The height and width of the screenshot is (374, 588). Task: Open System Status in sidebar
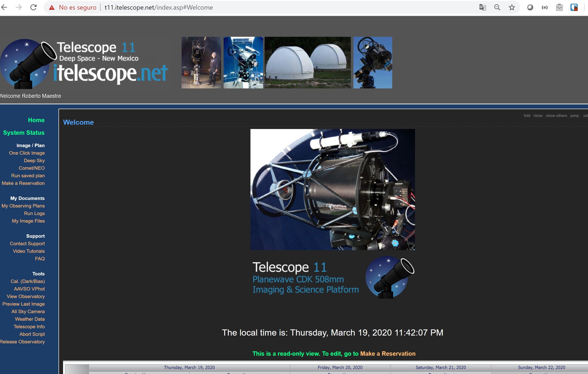pos(24,133)
